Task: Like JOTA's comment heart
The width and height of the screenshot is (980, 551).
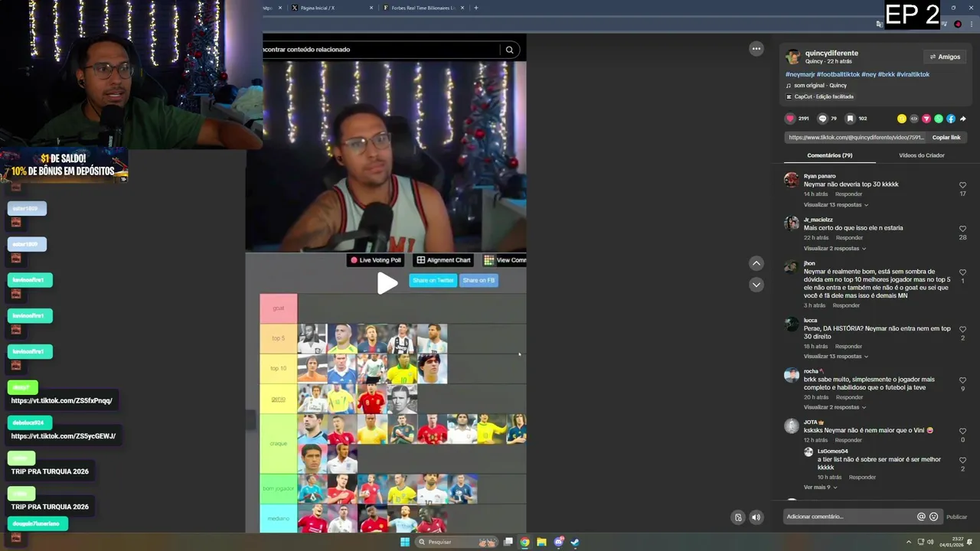Action: click(962, 431)
